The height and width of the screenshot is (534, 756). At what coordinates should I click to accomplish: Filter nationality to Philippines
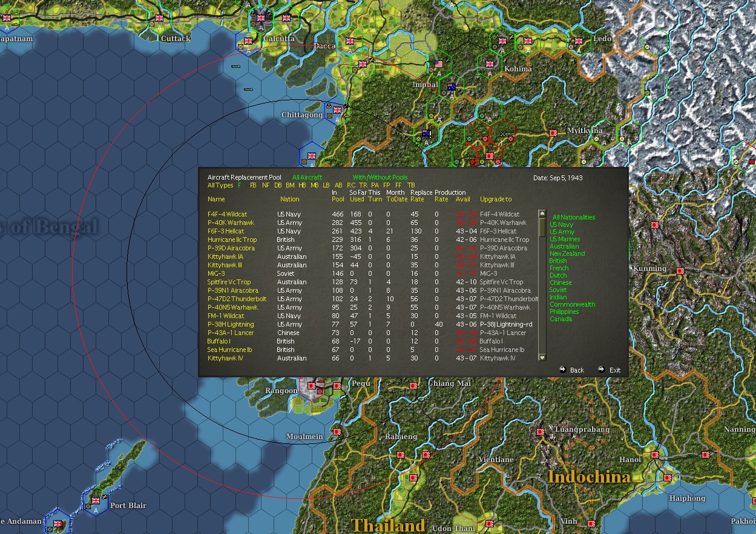pyautogui.click(x=564, y=311)
